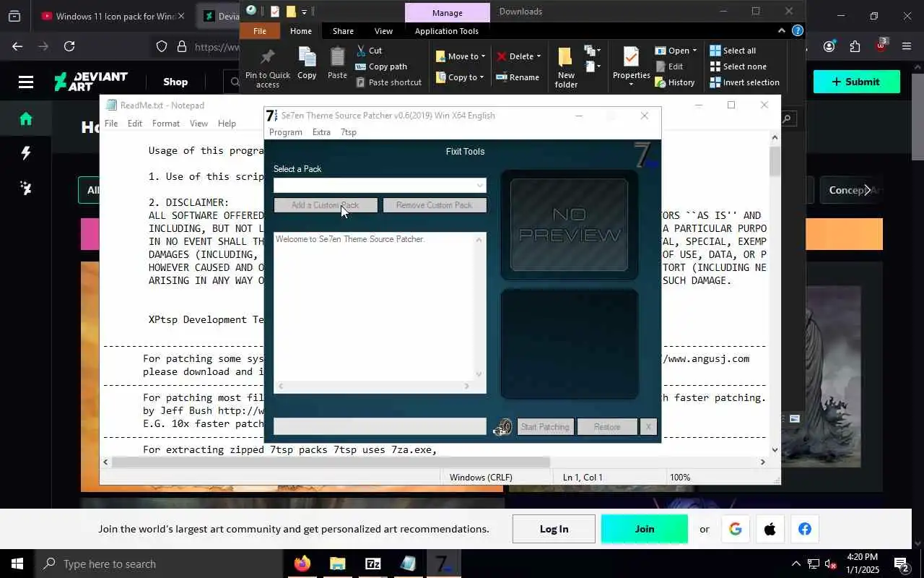The height and width of the screenshot is (578, 924).
Task: Open Notepad's Format menu
Action: (166, 124)
